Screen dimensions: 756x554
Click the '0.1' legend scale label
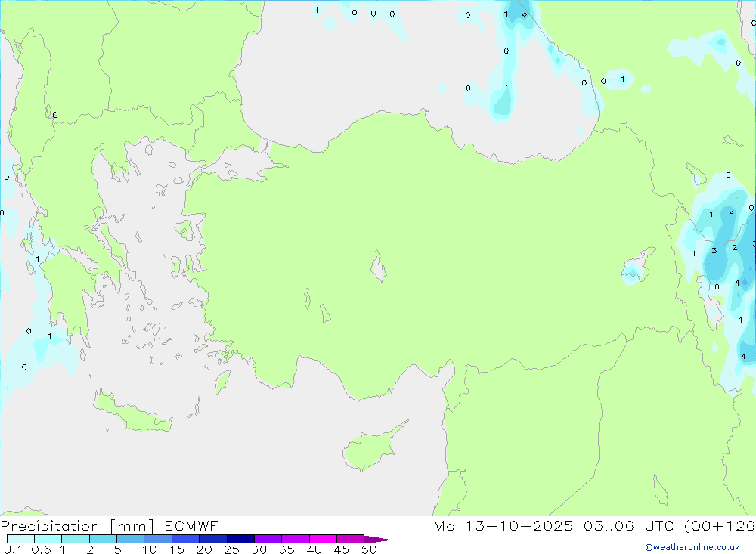click(13, 549)
